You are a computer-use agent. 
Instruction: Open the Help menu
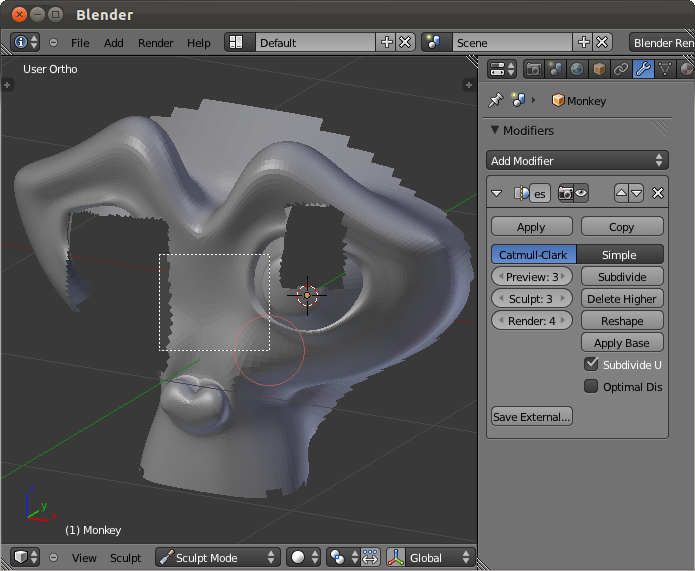coord(199,43)
